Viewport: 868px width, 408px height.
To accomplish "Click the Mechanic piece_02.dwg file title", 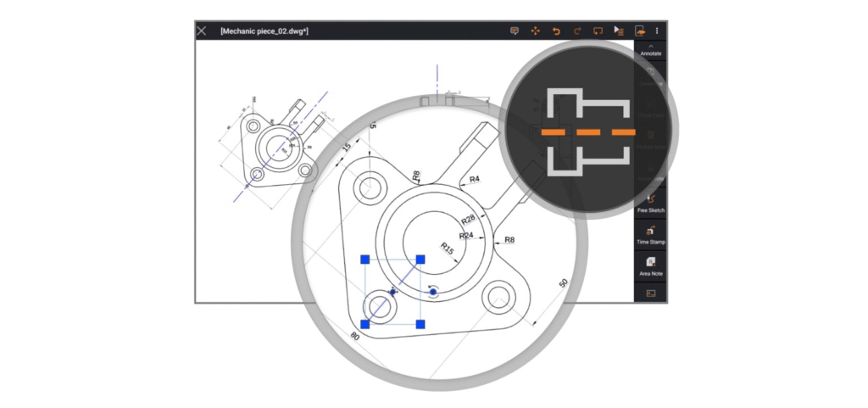I will [264, 31].
